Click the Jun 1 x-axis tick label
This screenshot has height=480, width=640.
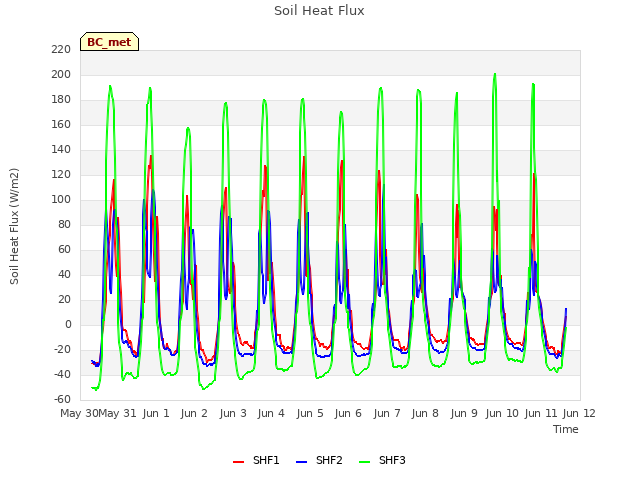[156, 413]
